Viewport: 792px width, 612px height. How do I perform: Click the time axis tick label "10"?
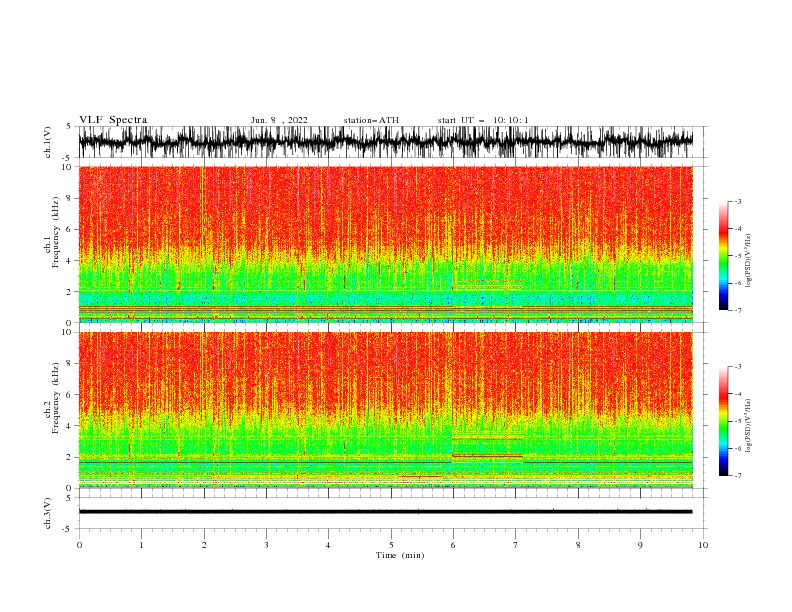click(x=703, y=545)
